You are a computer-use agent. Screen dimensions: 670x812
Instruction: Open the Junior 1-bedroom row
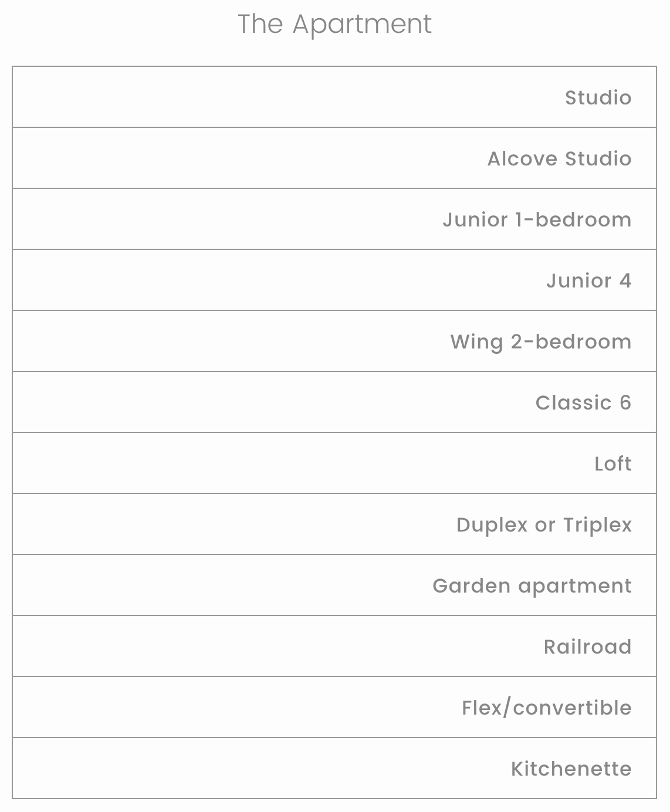(x=334, y=219)
